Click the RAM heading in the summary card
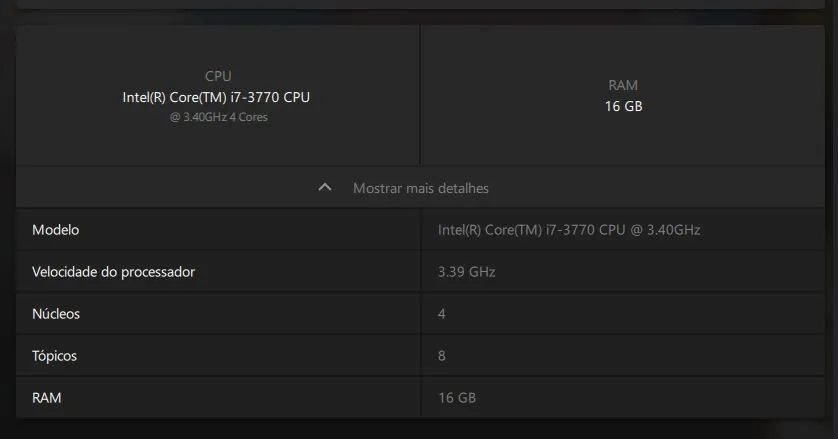 [x=623, y=85]
